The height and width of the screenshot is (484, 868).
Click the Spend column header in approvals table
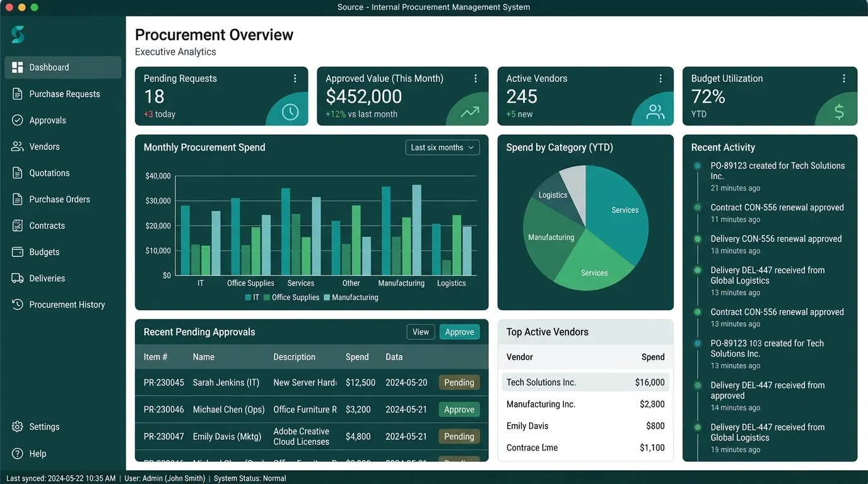(357, 357)
